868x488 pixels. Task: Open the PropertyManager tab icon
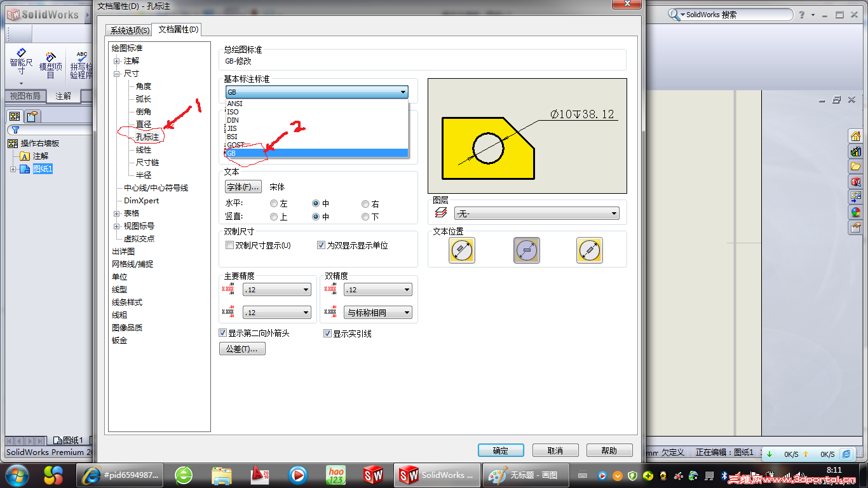pos(32,116)
